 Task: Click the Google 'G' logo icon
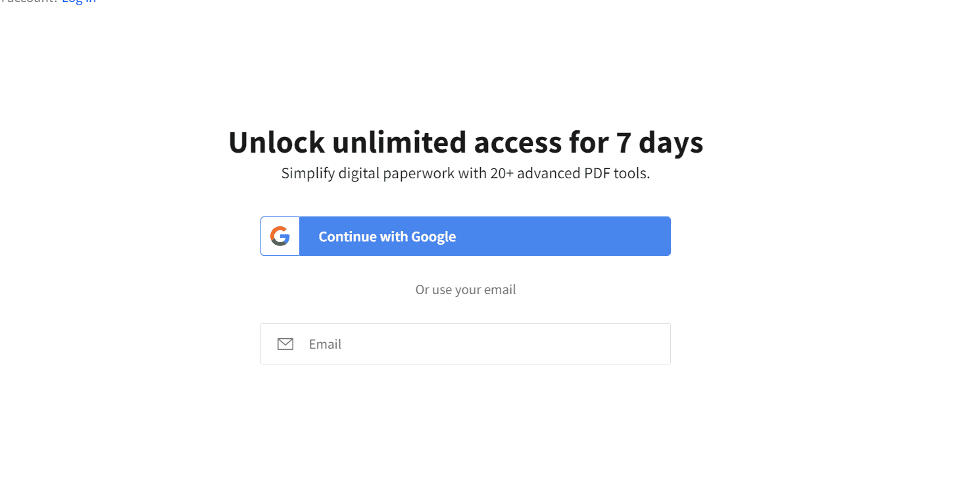point(280,236)
